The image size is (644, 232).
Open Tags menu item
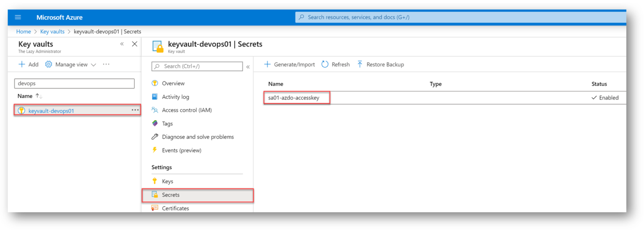[x=167, y=124]
